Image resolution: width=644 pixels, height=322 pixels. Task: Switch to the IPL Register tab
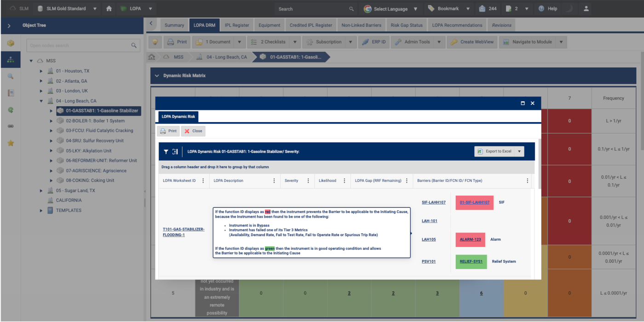click(236, 25)
